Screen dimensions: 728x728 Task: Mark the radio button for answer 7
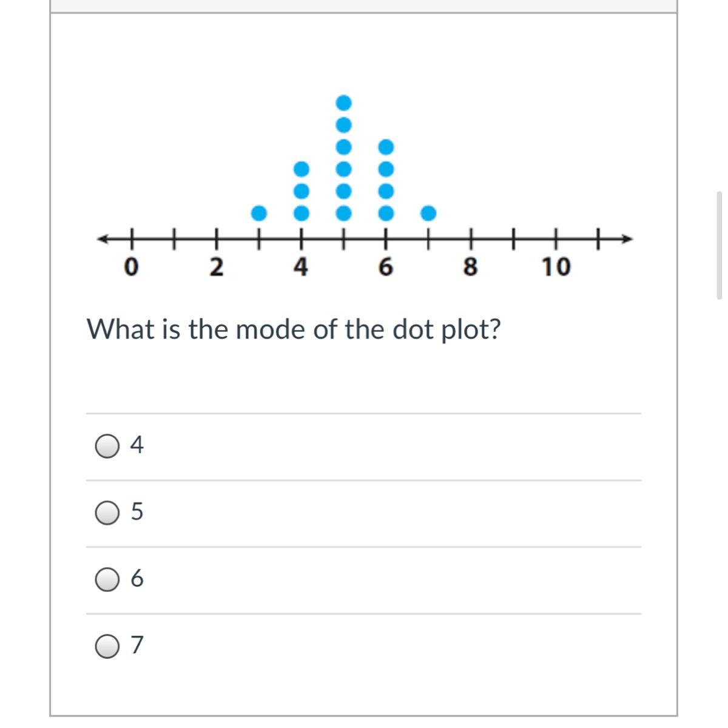click(x=107, y=647)
